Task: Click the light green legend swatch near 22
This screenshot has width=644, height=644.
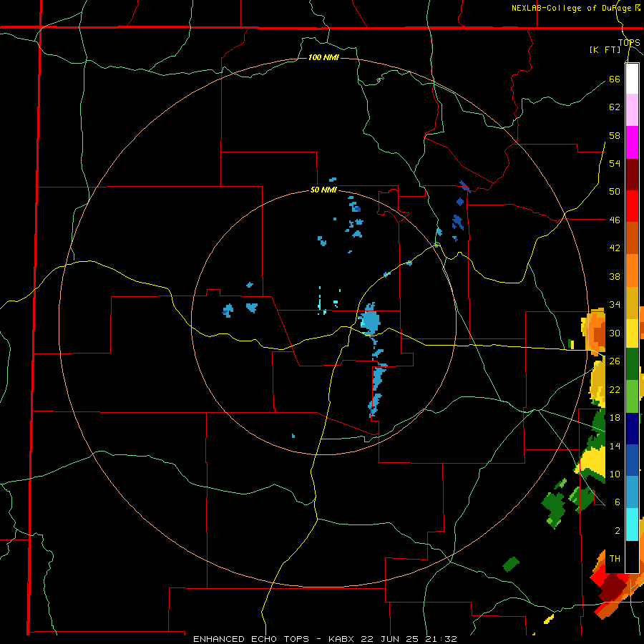Action: pyautogui.click(x=632, y=396)
